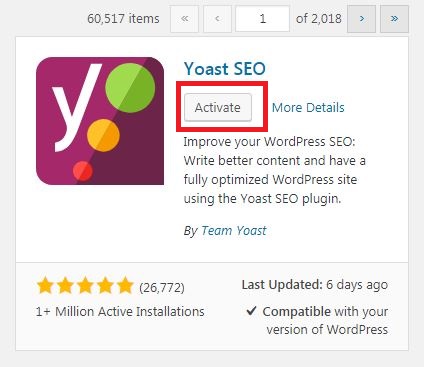Screen dimensions: 424x367
Task: Activate the Yoast SEO plugin
Action: coord(218,107)
